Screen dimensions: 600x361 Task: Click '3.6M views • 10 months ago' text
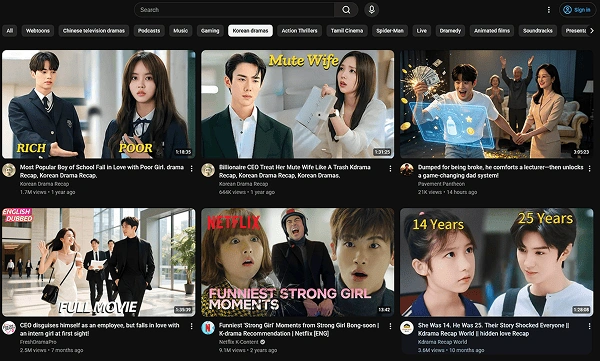(451, 350)
